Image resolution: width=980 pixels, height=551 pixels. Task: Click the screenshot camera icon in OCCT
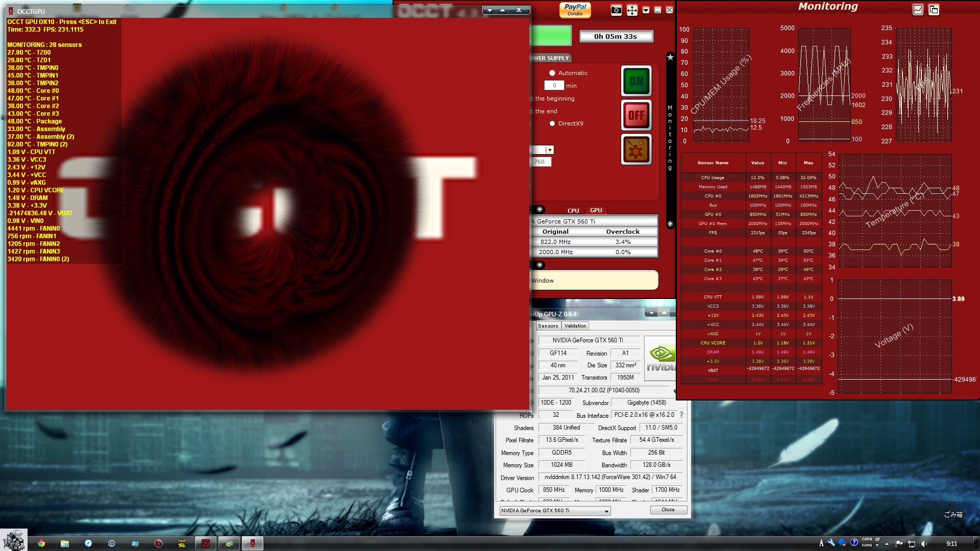pos(616,11)
